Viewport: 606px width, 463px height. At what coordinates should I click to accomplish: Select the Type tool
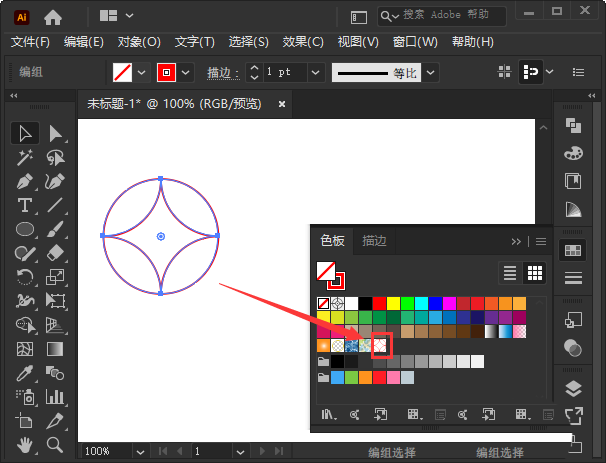(25, 205)
